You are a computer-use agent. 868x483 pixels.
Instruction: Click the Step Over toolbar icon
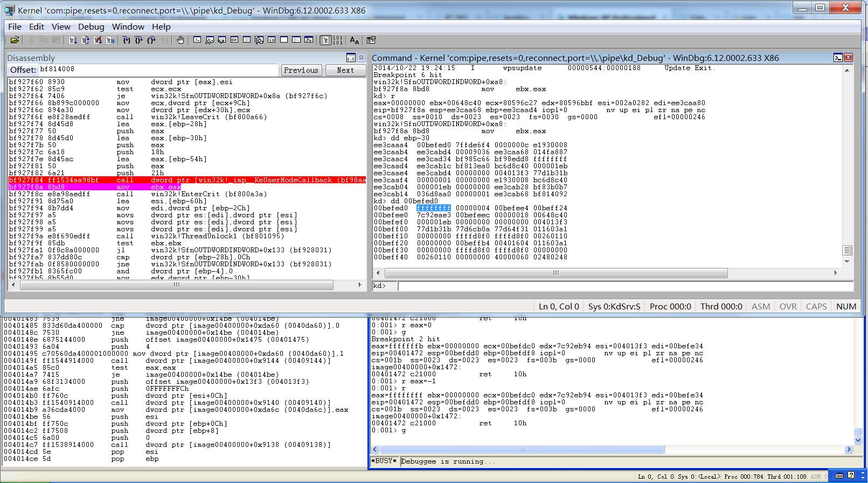coord(138,40)
